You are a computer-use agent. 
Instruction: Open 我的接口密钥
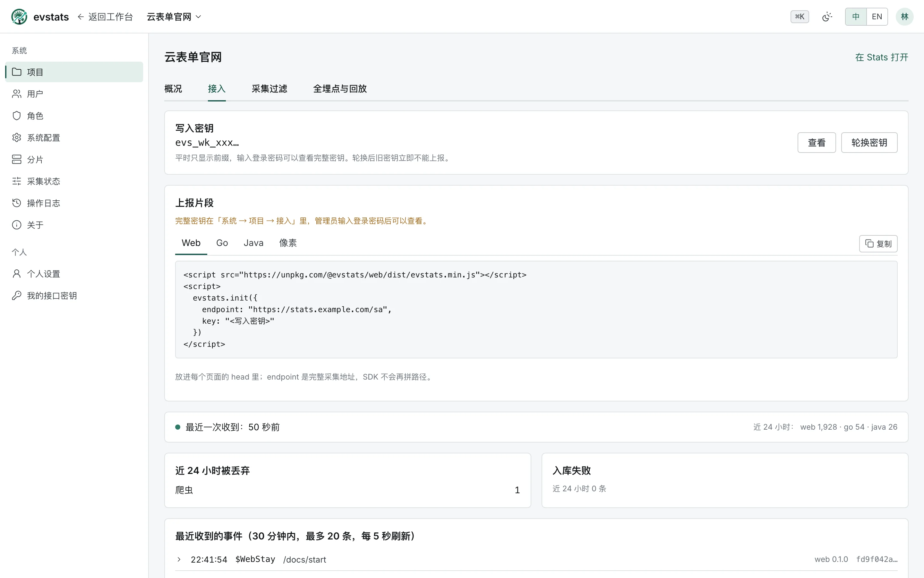click(x=74, y=295)
